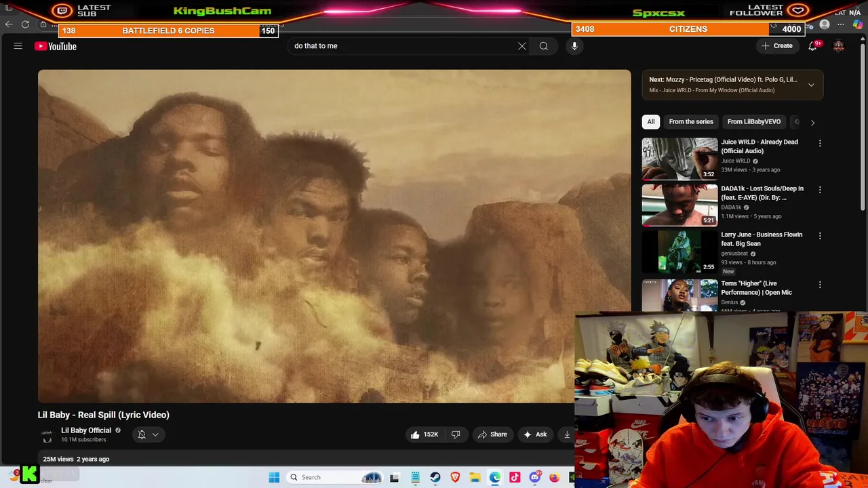
Task: Open the browser profile icon
Action: [x=825, y=24]
